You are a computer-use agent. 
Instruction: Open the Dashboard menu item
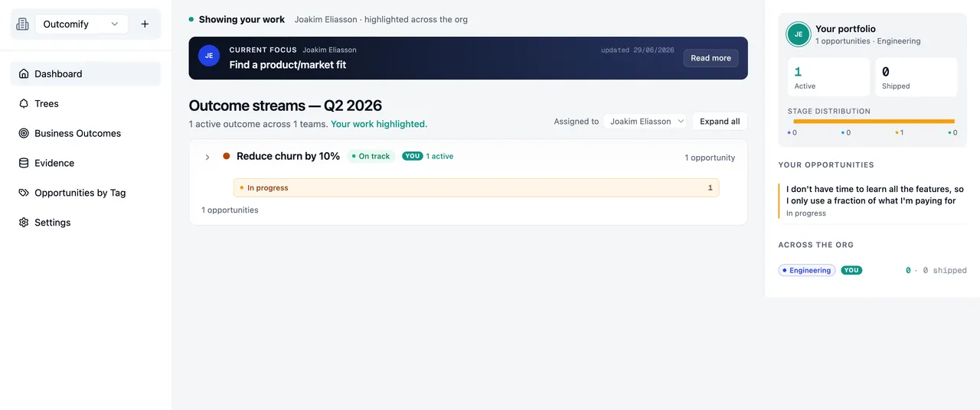click(86, 74)
